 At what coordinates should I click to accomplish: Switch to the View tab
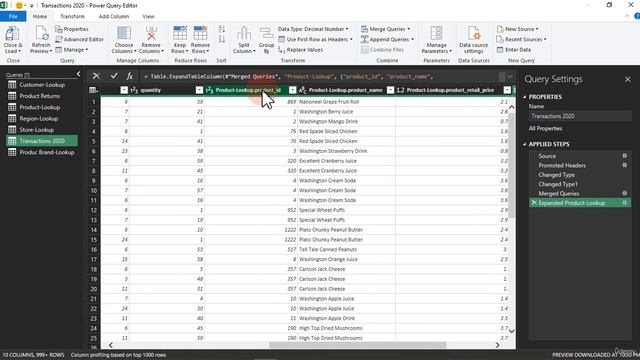tap(148, 16)
